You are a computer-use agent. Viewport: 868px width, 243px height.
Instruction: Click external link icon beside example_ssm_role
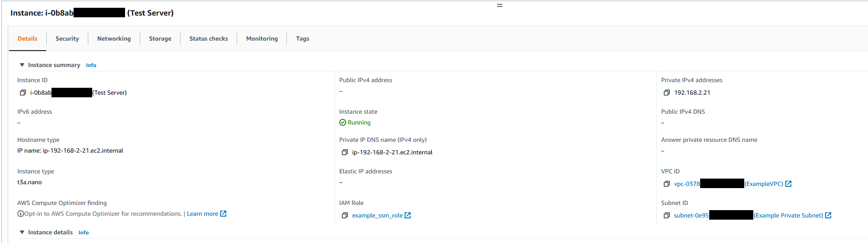click(408, 215)
